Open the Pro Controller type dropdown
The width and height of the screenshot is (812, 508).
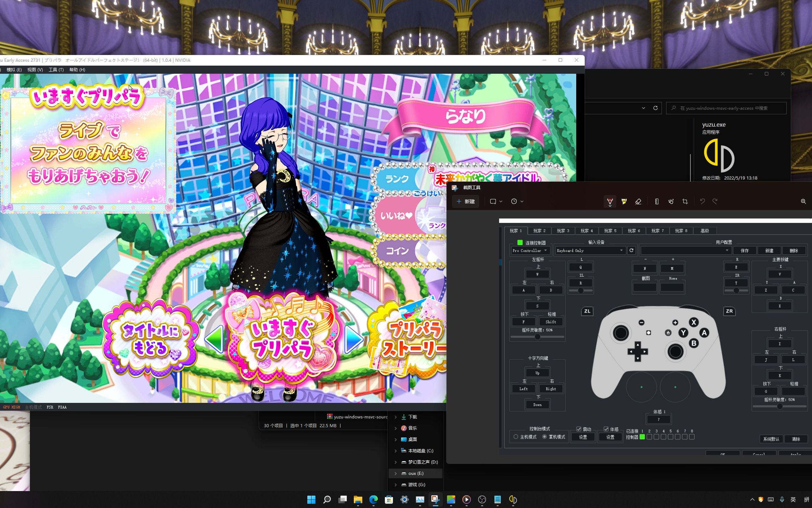(527, 250)
